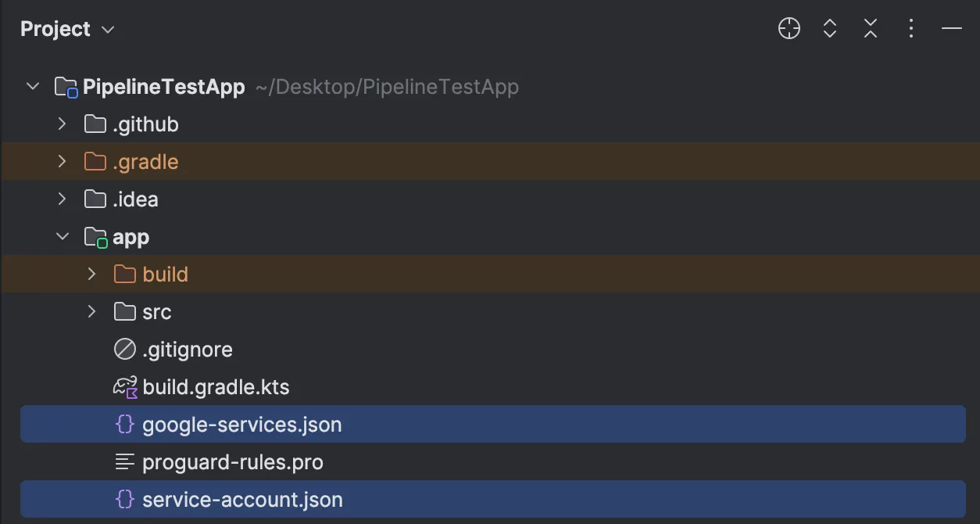Select the build.gradle.kts file name

pyautogui.click(x=216, y=387)
